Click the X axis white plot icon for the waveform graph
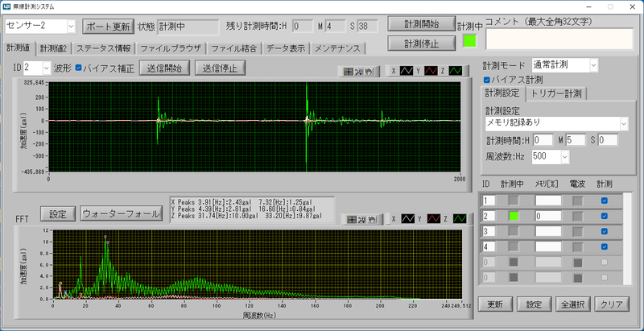The image size is (644, 331). click(x=407, y=71)
